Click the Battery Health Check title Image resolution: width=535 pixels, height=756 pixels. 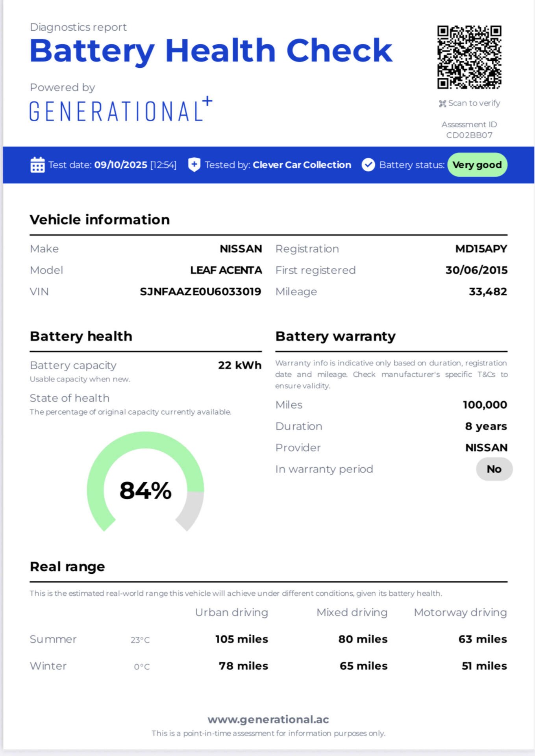(211, 51)
